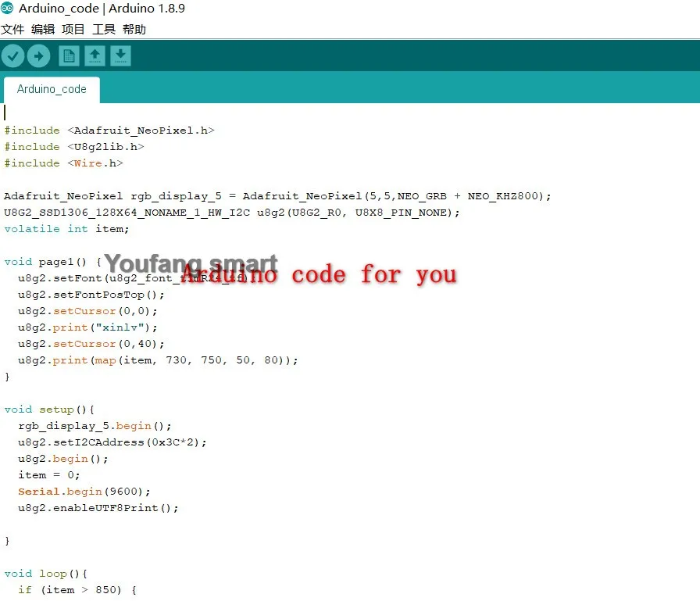Open the 工具 menu
This screenshot has width=700, height=601.
tap(104, 30)
